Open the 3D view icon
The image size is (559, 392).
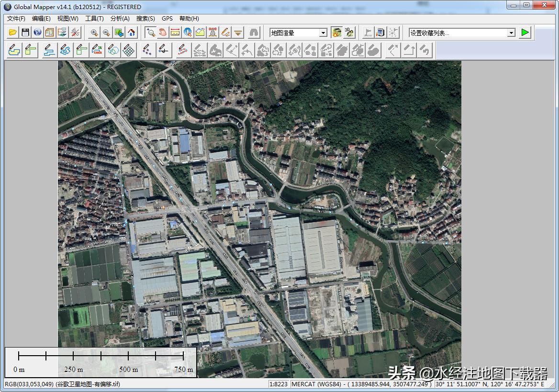point(349,33)
